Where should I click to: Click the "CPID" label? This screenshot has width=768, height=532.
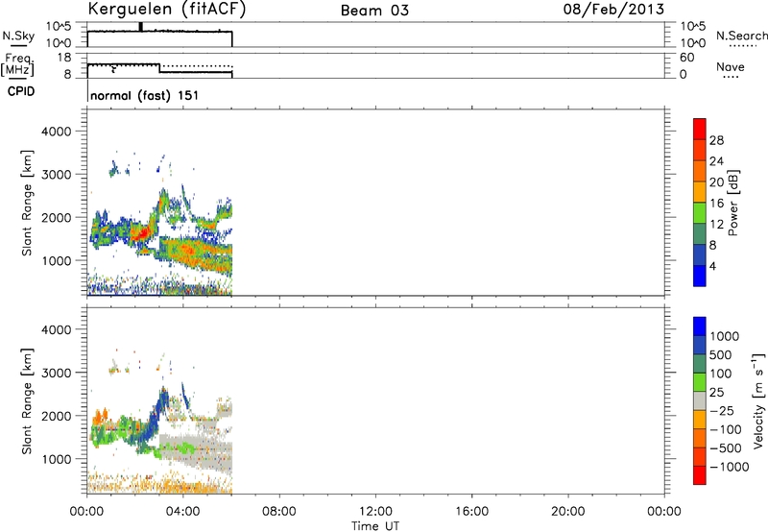coord(21,91)
